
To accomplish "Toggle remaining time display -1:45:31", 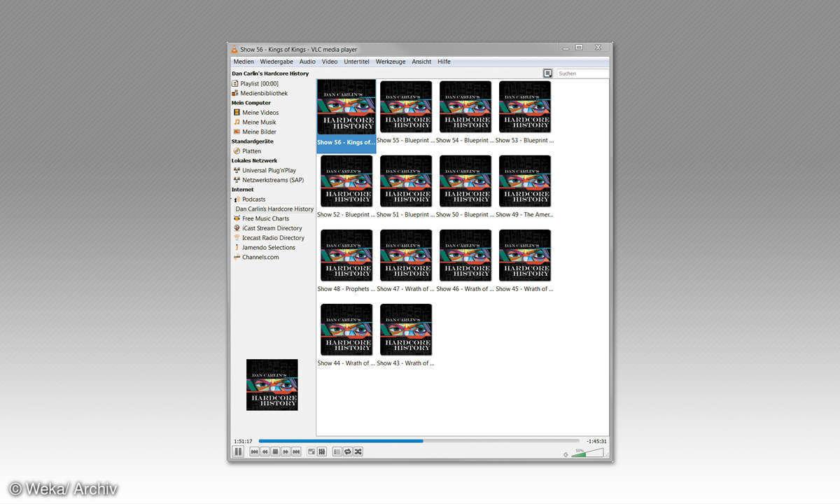I will click(x=596, y=441).
